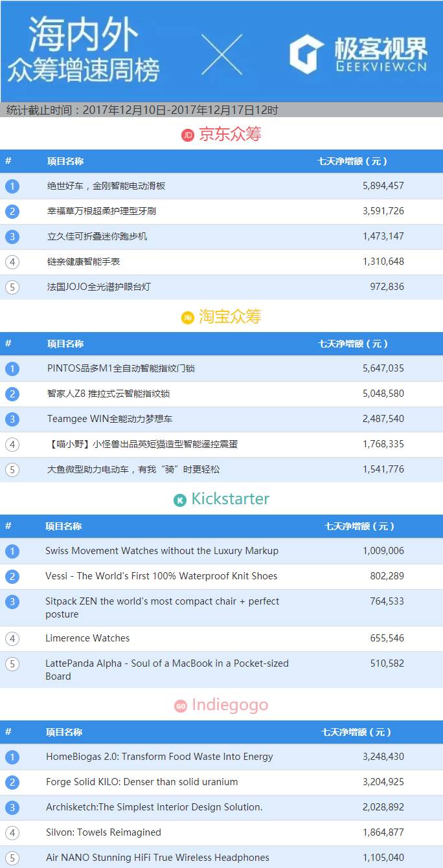The height and width of the screenshot is (868, 443).
Task: Click rank 4 badge beside 【喵小野】
Action: click(12, 445)
